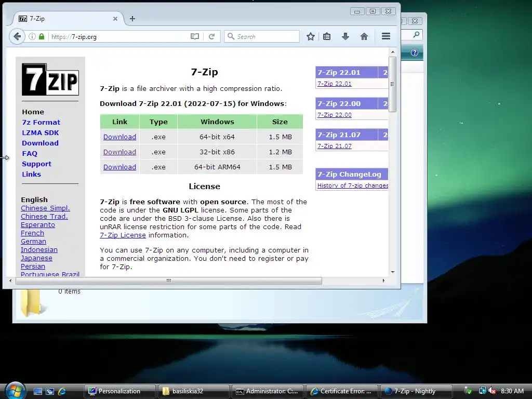Close the 7-Zip tab
This screenshot has height=399, width=532.
[115, 19]
